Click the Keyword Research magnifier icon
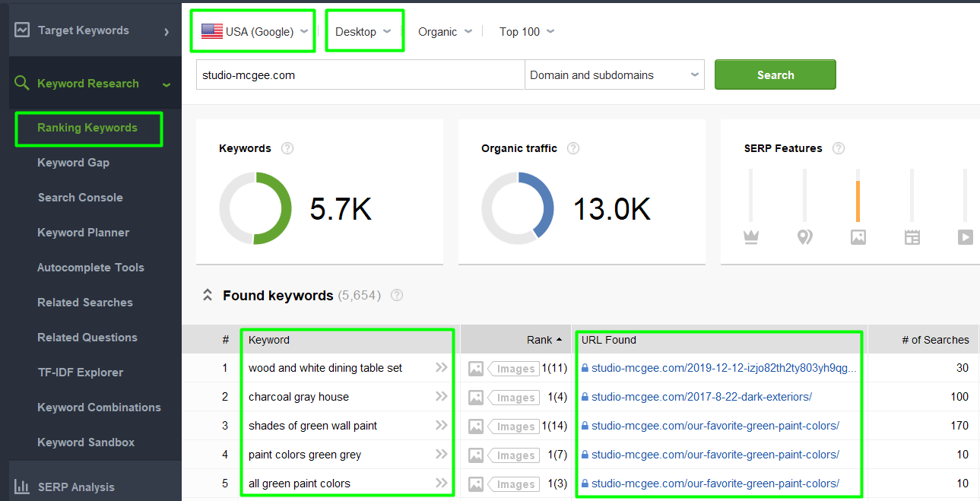Image resolution: width=980 pixels, height=501 pixels. [x=22, y=84]
